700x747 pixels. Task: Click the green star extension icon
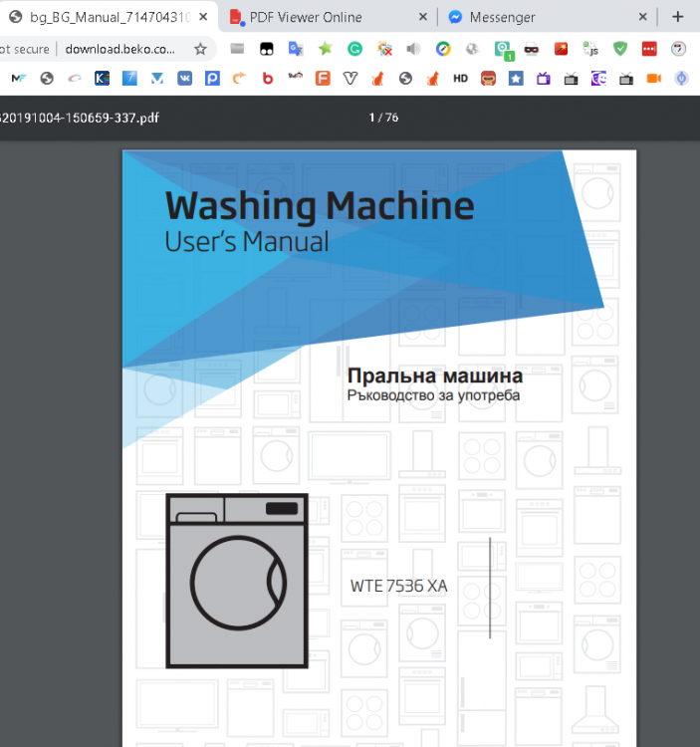click(x=326, y=48)
